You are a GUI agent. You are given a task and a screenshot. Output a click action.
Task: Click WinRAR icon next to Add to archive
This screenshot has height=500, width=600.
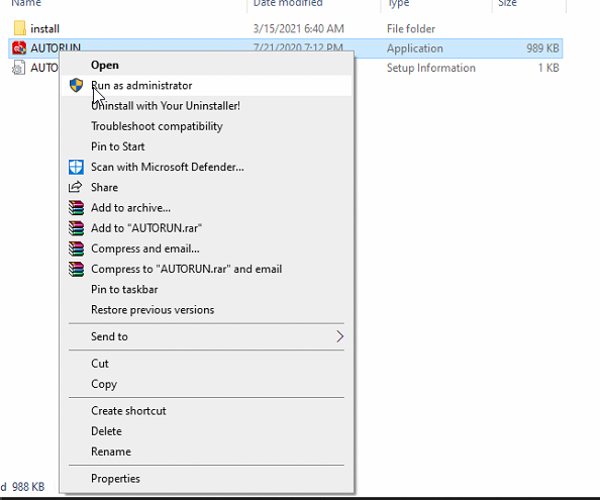[75, 208]
